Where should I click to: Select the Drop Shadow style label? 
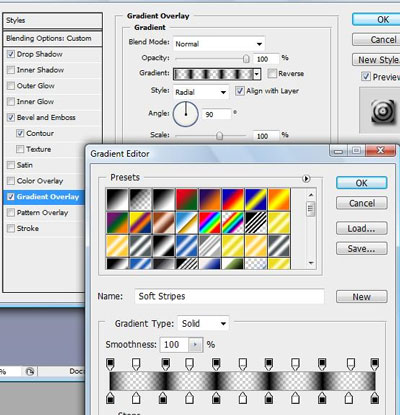[40, 54]
